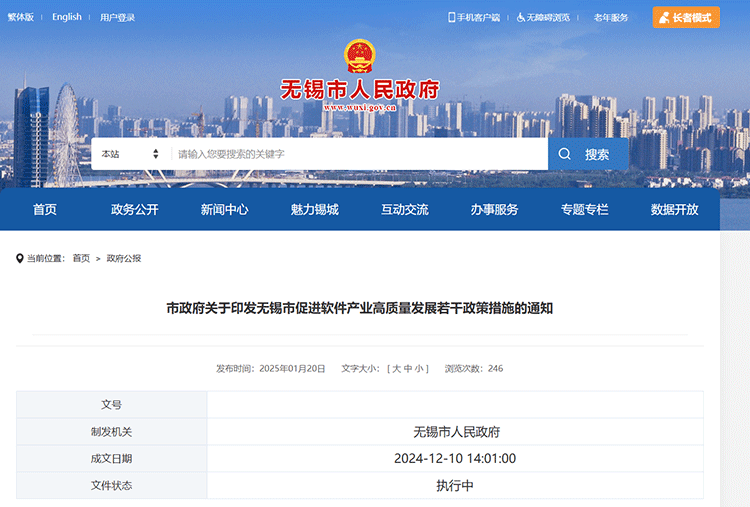Go to 首页 in navigation bar
Screen dimensions: 750x507
click(45, 209)
